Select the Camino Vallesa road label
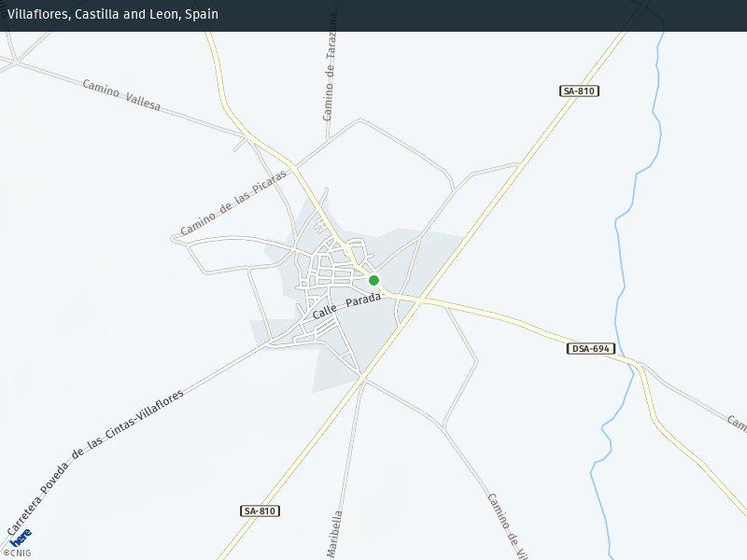Screen dimensions: 747x560 pos(121,95)
